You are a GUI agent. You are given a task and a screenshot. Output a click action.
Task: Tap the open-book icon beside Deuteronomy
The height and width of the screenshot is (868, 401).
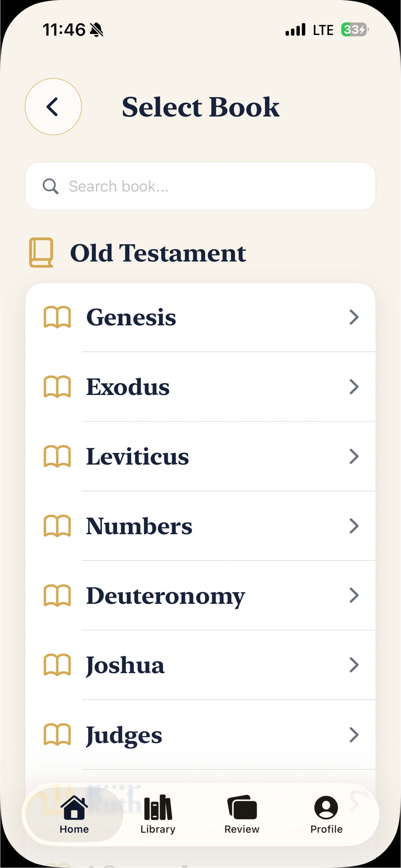tap(57, 595)
